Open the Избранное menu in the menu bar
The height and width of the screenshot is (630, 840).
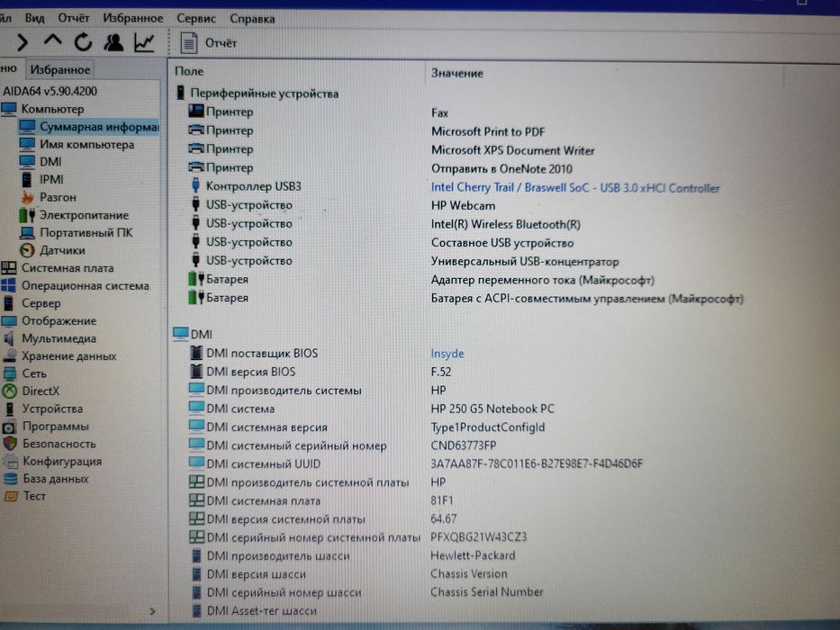tap(133, 18)
